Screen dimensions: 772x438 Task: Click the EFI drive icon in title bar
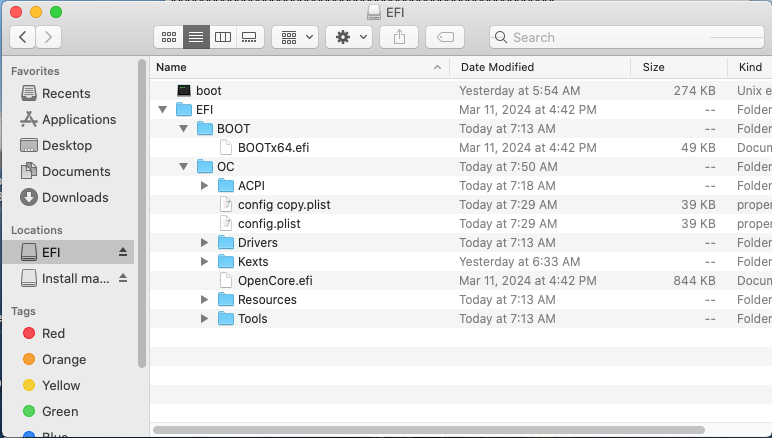coord(374,12)
